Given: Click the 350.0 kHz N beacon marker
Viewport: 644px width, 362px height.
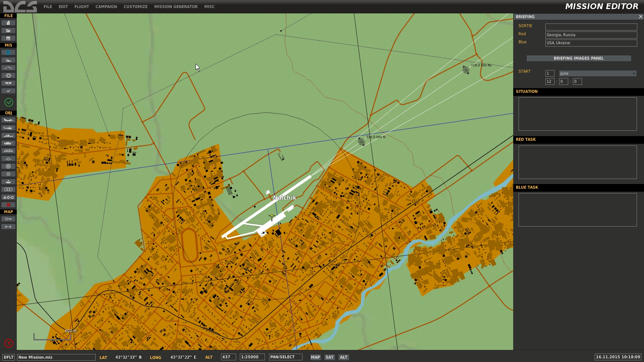Looking at the screenshot, I should coord(361,141).
